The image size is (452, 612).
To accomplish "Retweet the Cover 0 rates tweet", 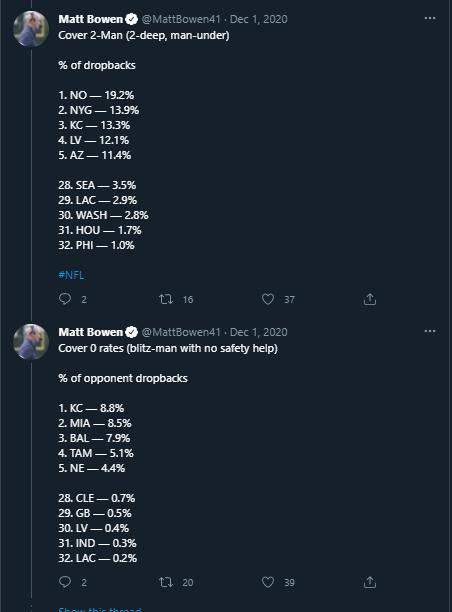I will 166,582.
